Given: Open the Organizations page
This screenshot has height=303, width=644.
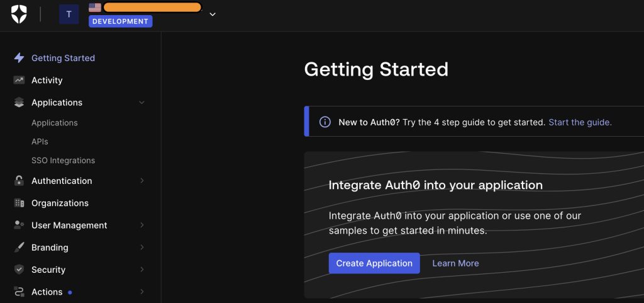Looking at the screenshot, I should coord(60,203).
